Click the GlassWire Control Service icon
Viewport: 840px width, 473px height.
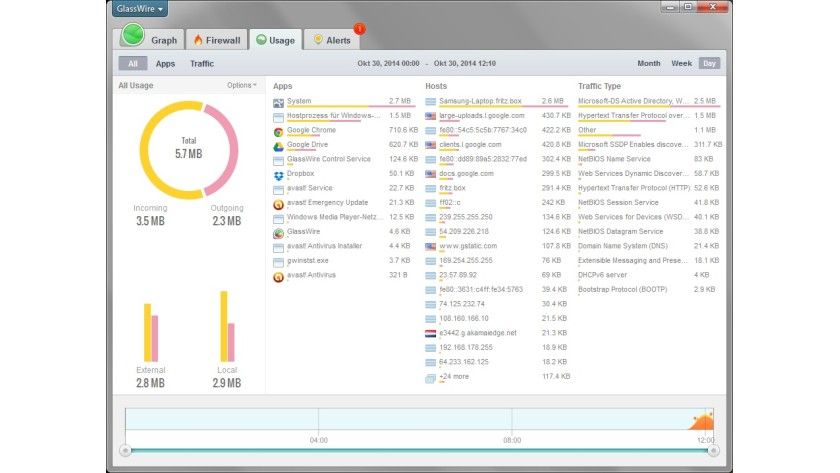click(279, 160)
